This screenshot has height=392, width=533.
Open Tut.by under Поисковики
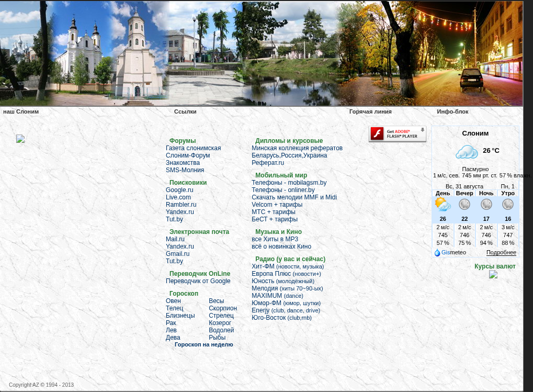pos(174,219)
